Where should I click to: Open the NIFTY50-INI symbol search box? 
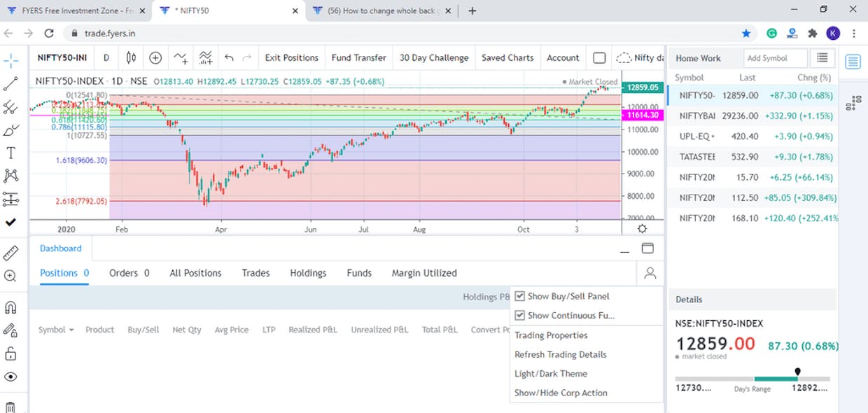[x=62, y=58]
